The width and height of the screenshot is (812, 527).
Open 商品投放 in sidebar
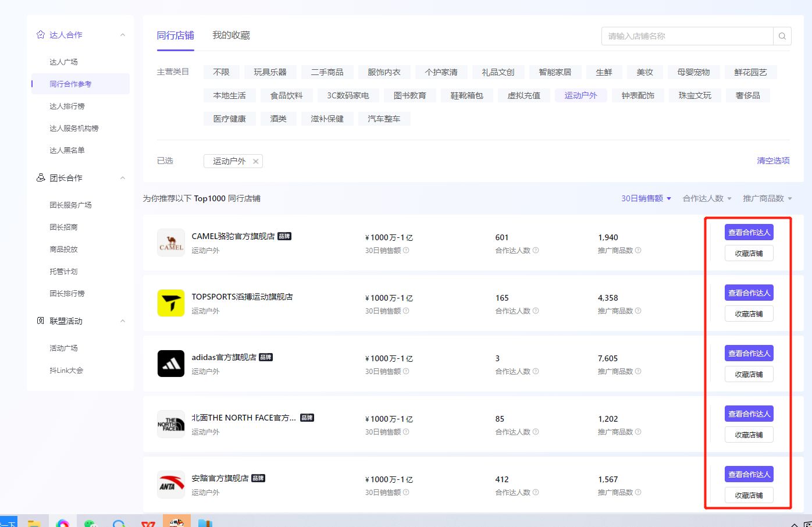point(63,249)
